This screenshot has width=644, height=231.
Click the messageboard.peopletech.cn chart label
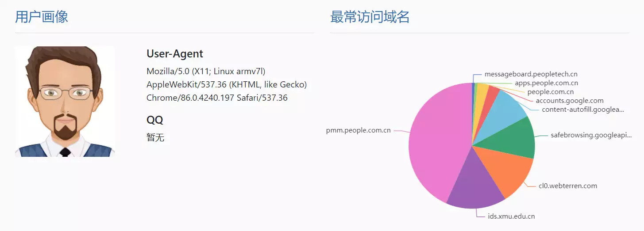531,74
